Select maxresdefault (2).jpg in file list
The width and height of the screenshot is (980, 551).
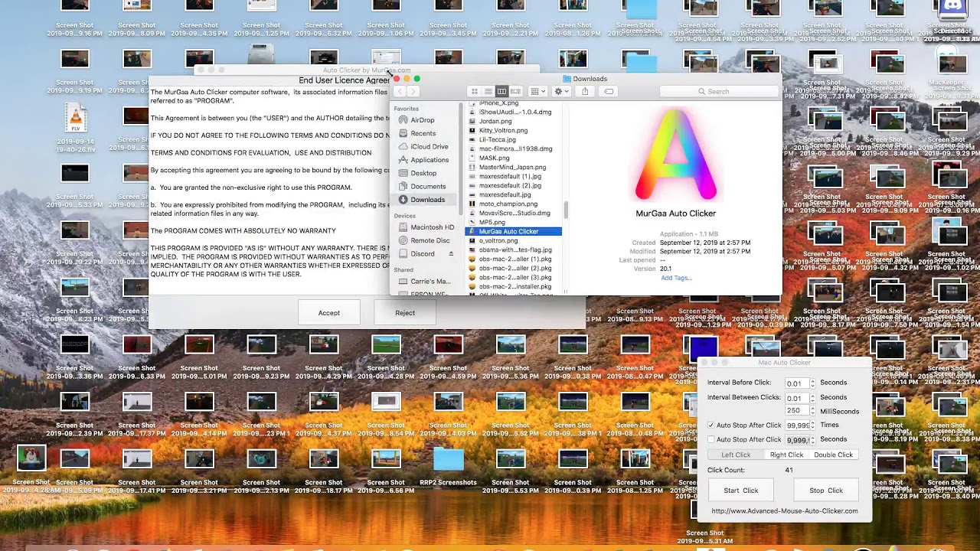click(x=510, y=185)
